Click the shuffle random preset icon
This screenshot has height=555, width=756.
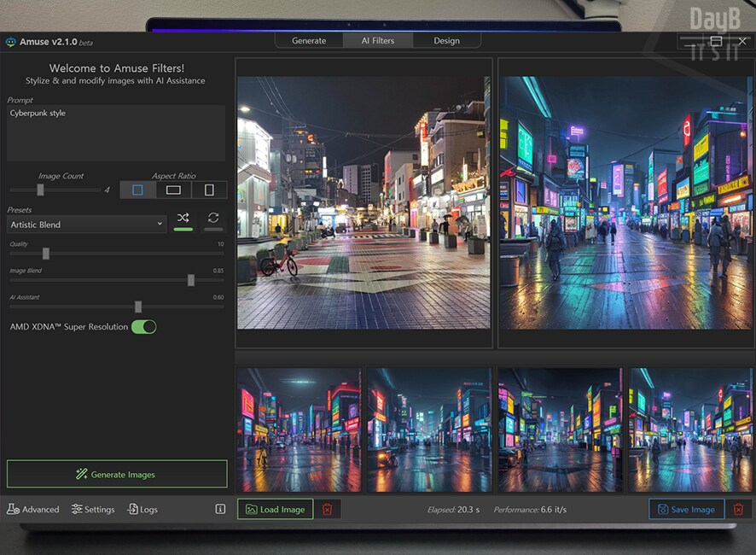[183, 219]
